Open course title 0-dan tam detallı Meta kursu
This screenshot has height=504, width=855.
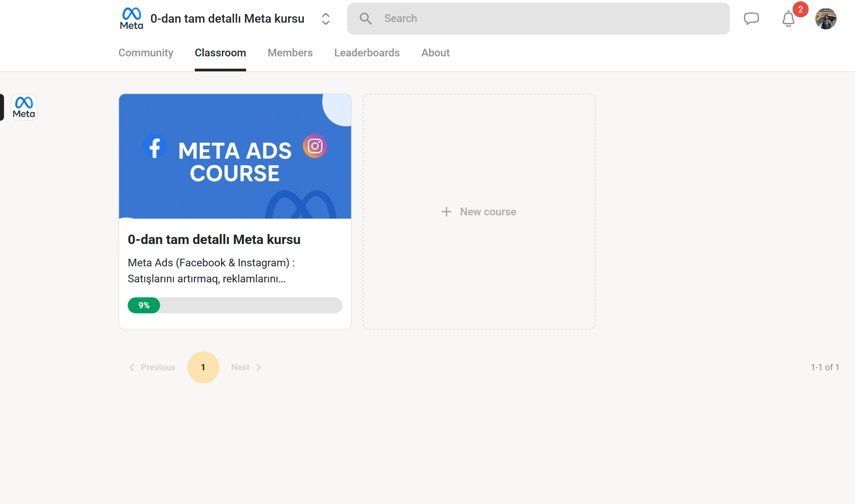point(214,239)
